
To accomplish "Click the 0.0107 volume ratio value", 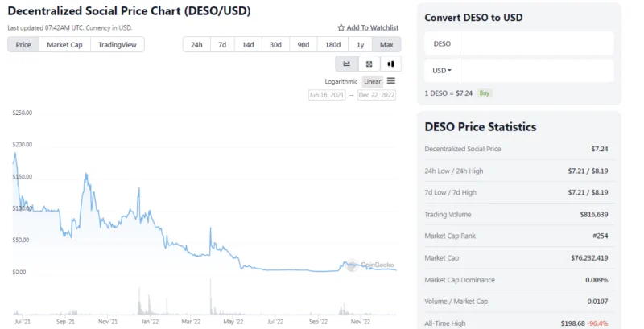I will (597, 302).
